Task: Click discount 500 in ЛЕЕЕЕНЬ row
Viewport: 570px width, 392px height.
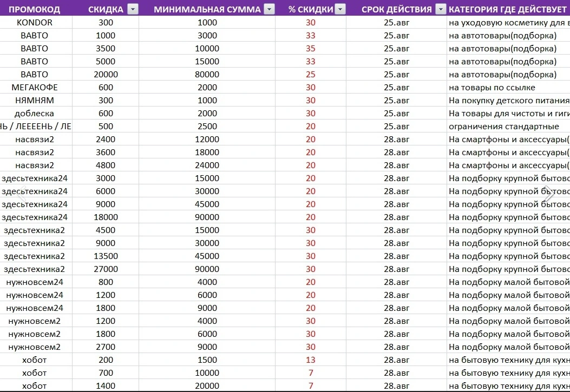Action: point(106,127)
